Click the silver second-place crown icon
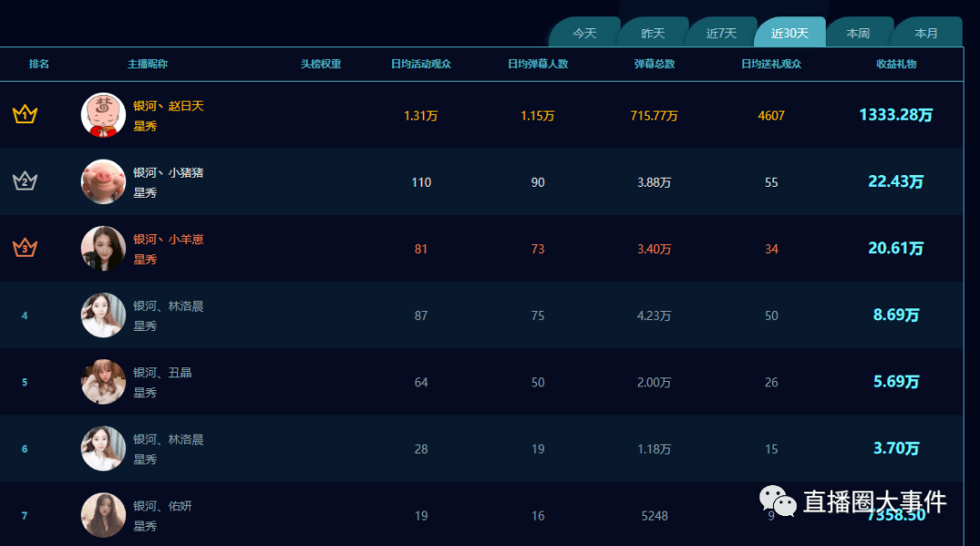This screenshot has width=980, height=546. 25,181
